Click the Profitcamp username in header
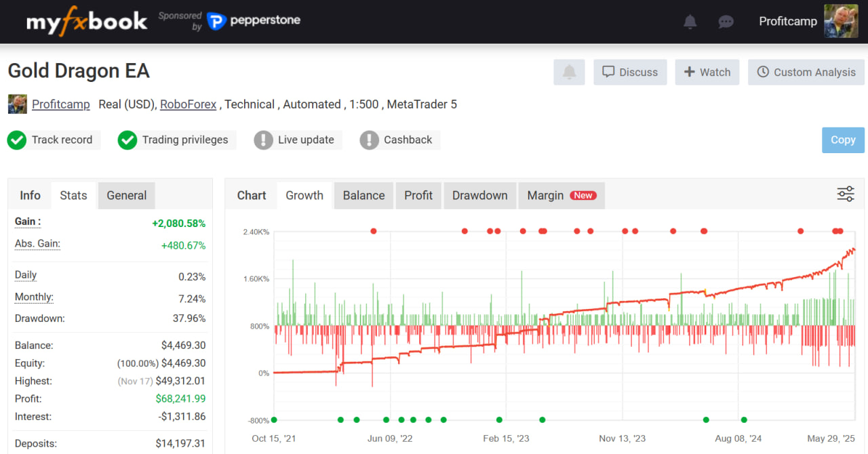Image resolution: width=868 pixels, height=454 pixels. [x=788, y=21]
